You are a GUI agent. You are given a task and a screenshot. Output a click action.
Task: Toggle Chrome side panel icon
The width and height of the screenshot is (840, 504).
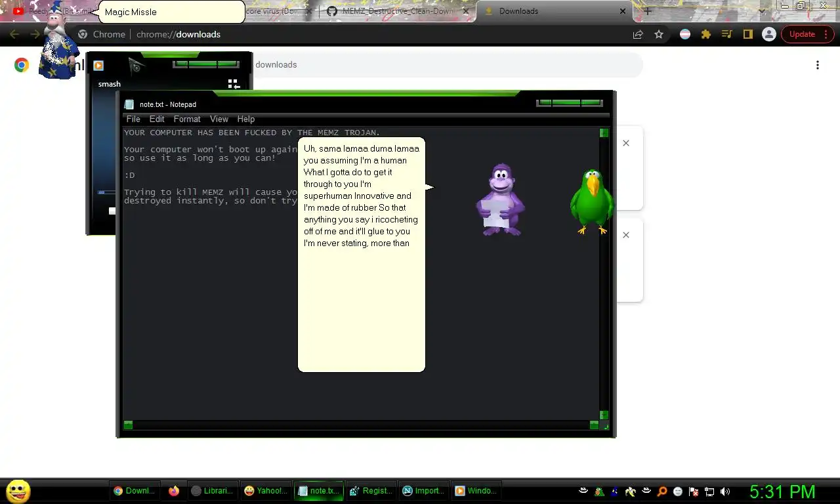[x=748, y=34]
